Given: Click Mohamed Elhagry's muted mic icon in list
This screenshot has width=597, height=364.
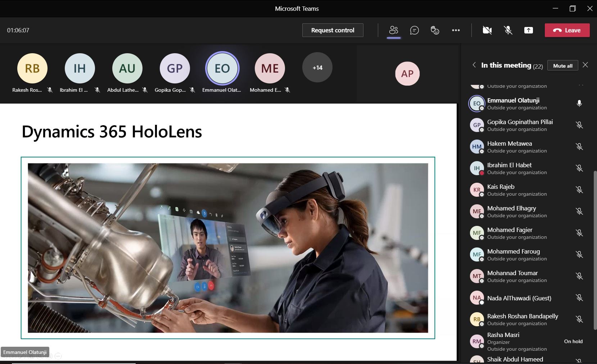Looking at the screenshot, I should point(579,211).
